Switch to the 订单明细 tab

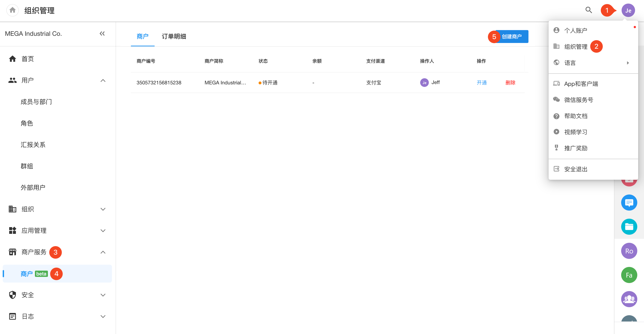[x=174, y=36]
